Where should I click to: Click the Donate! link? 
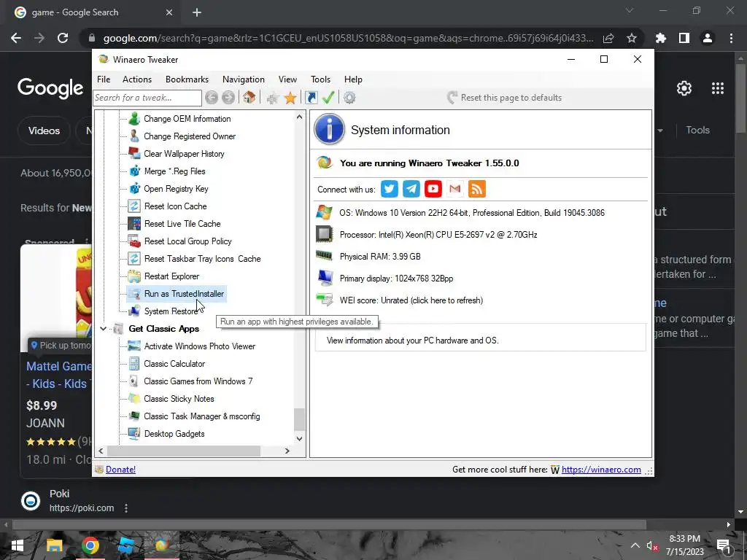(x=120, y=470)
